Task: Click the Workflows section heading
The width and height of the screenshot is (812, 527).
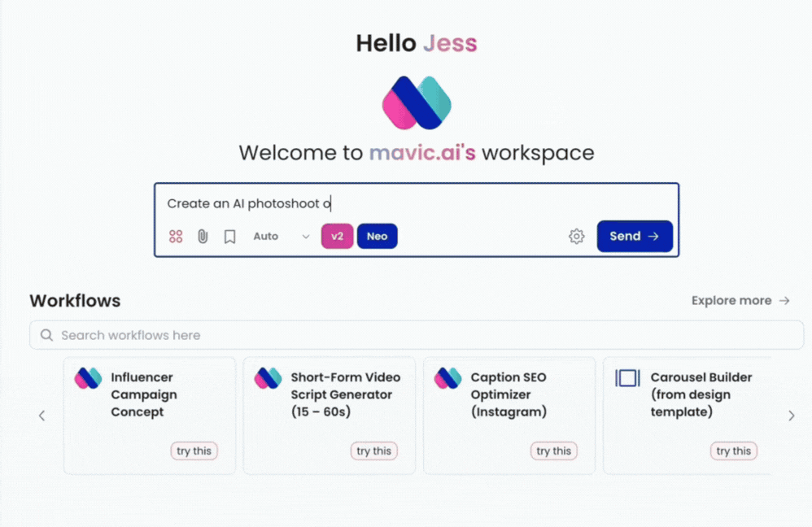Action: (x=75, y=301)
